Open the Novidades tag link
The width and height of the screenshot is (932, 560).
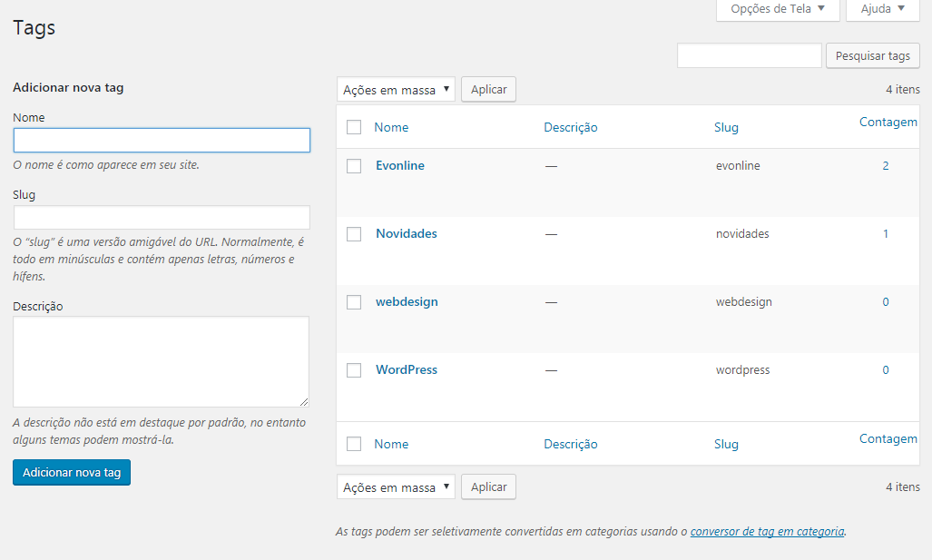(x=406, y=233)
